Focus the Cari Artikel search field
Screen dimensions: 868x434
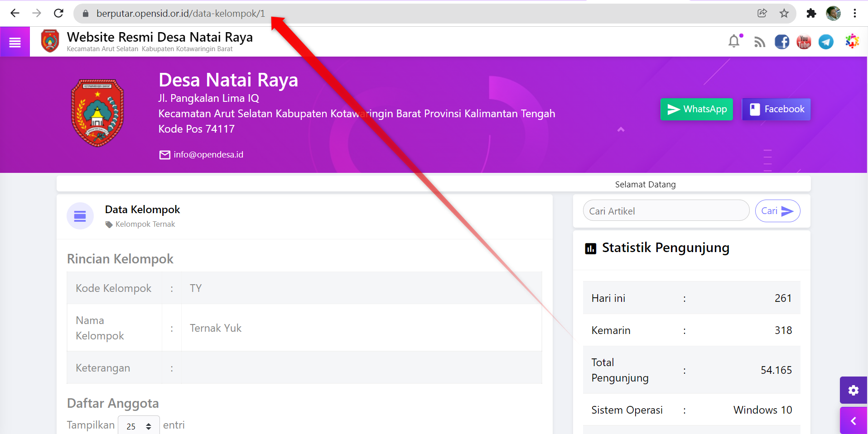(x=666, y=211)
